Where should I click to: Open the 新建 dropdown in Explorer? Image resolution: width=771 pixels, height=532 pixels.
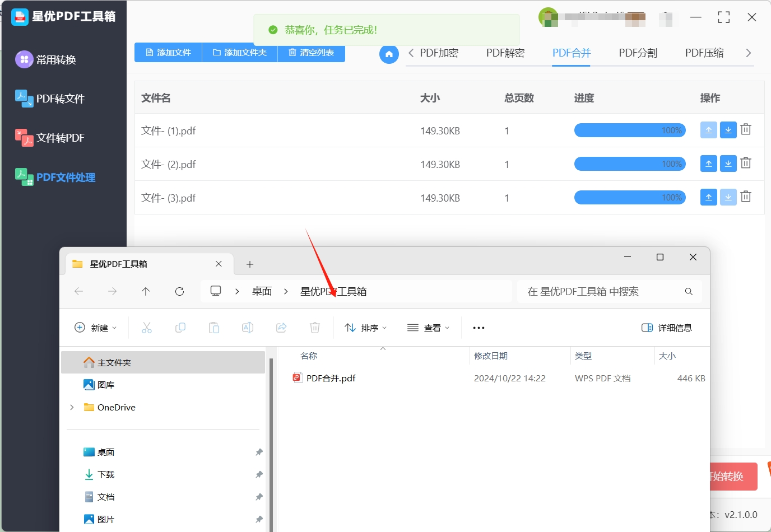tap(96, 328)
